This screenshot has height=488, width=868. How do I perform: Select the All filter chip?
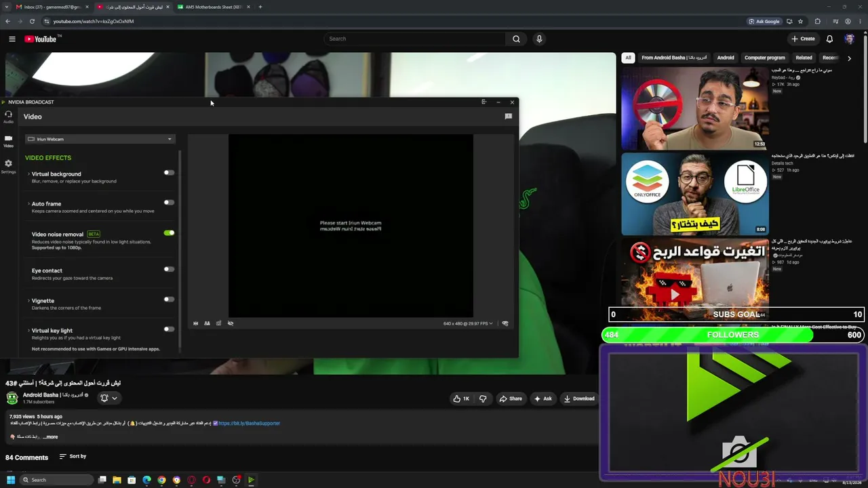coord(628,58)
